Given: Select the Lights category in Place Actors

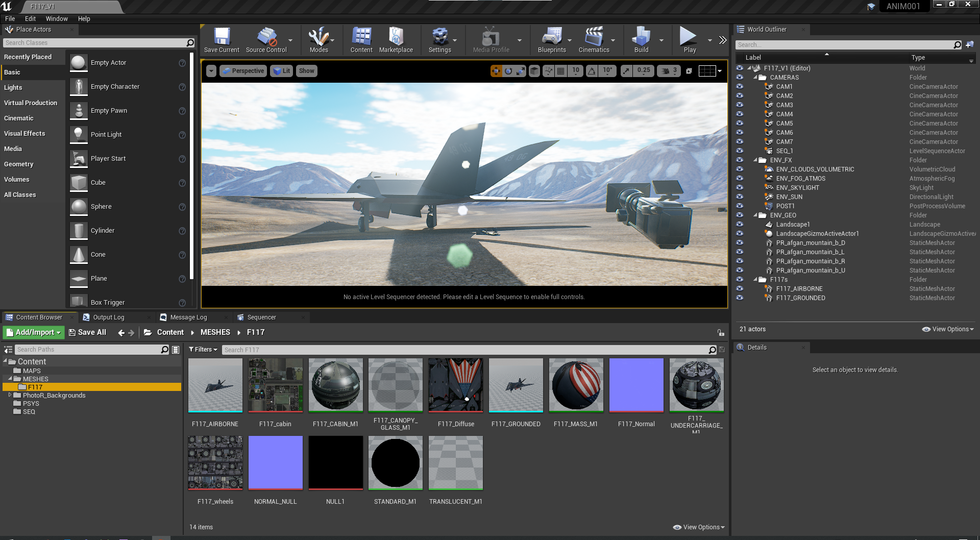Looking at the screenshot, I should tap(13, 88).
